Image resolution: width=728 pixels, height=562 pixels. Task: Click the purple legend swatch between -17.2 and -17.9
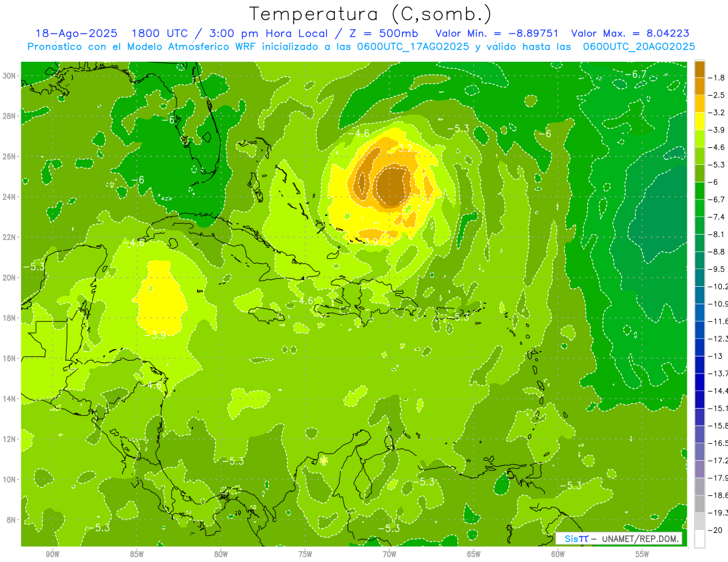coord(699,469)
